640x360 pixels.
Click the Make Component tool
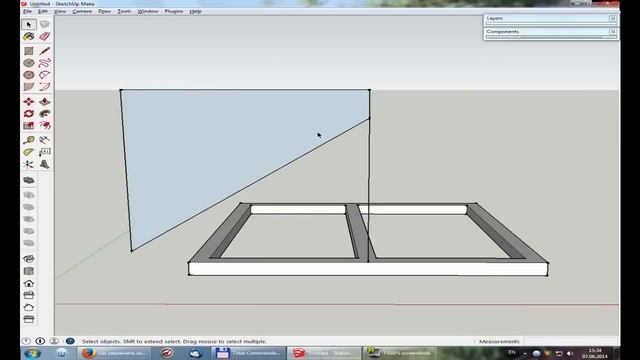[x=44, y=24]
